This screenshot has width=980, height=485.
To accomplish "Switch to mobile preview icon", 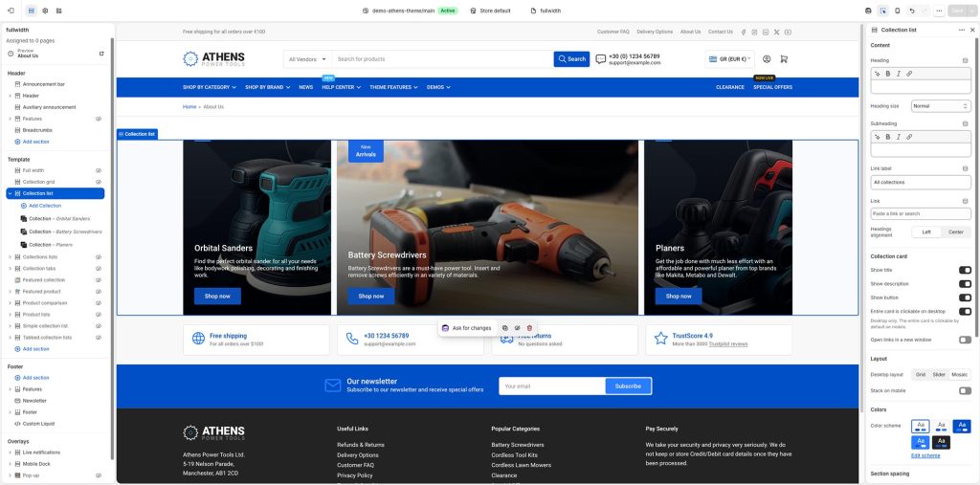I will [898, 11].
